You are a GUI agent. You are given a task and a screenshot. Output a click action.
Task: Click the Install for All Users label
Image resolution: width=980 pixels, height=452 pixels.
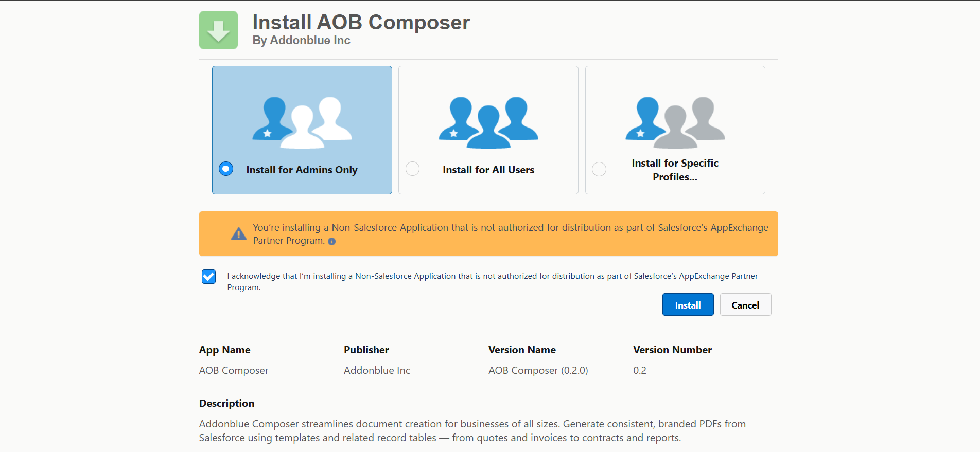click(488, 170)
